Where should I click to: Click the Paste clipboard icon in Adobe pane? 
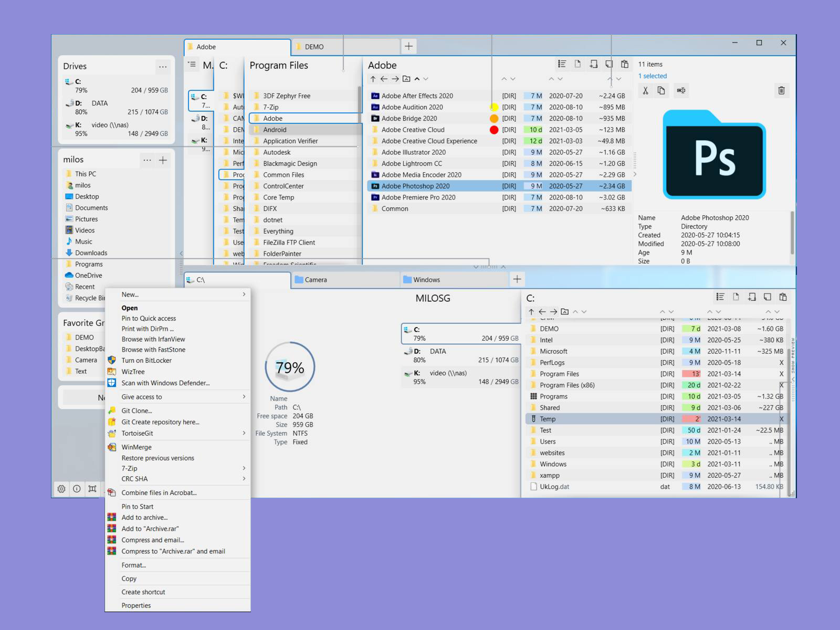click(x=624, y=64)
